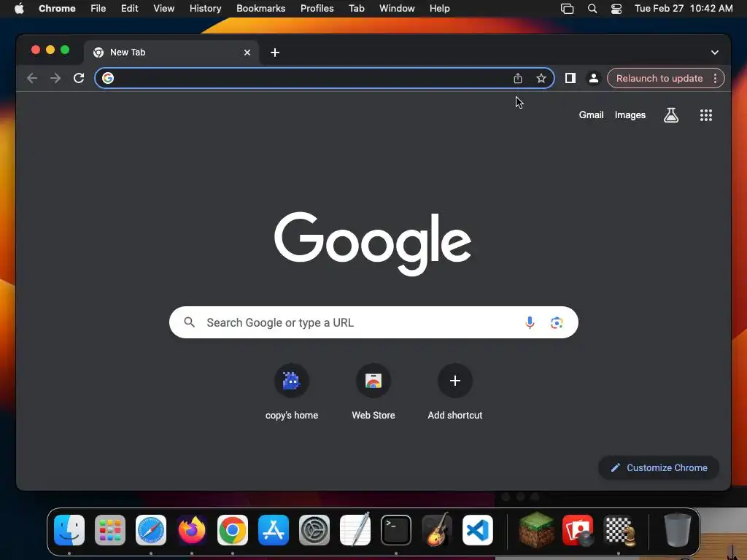Open App Store from the dock
747x560 pixels.
[274, 530]
